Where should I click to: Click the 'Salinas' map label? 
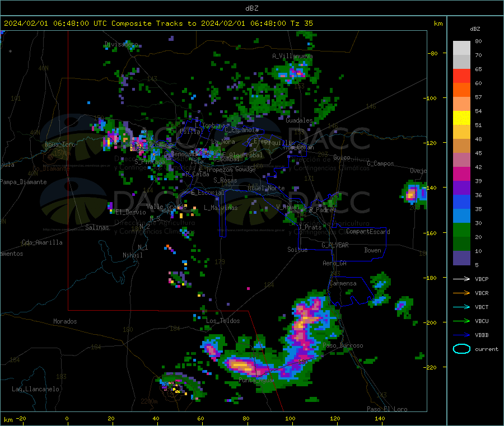pos(97,227)
